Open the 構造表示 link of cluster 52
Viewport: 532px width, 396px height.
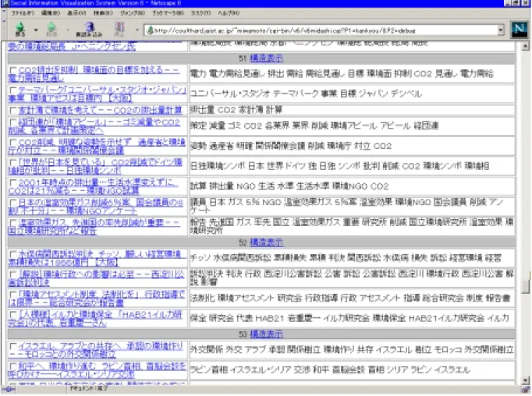[x=266, y=242]
